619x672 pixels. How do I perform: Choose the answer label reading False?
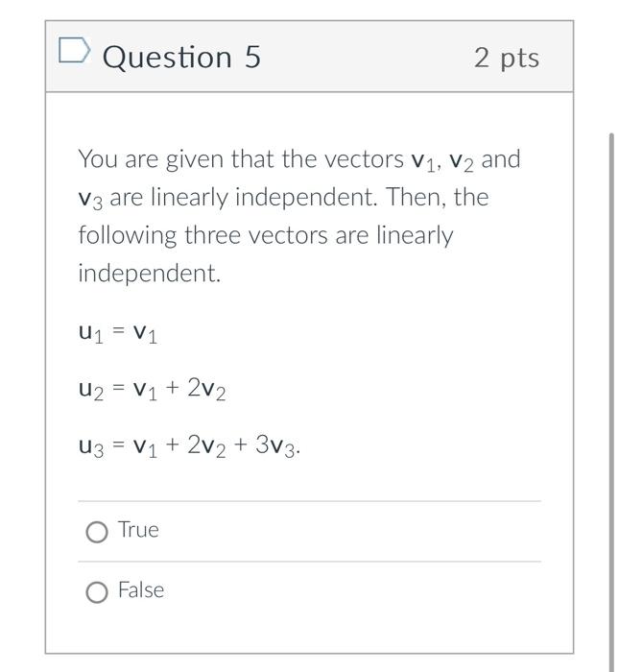coord(141,590)
